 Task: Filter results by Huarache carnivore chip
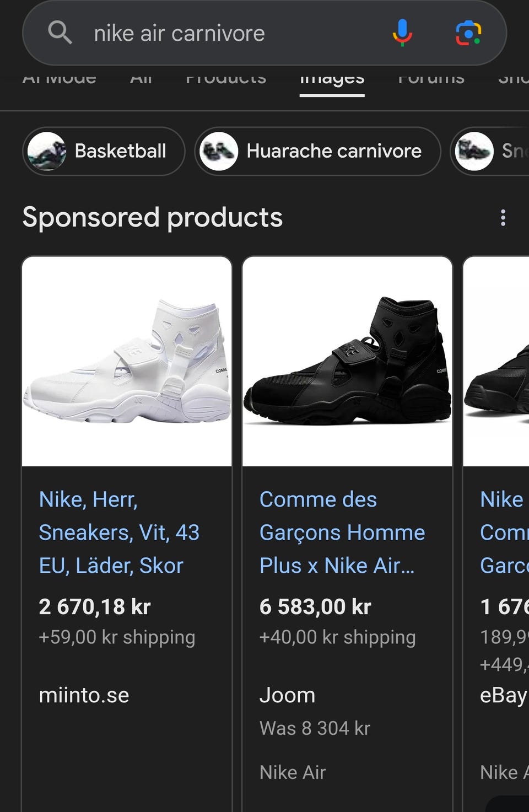[333, 151]
